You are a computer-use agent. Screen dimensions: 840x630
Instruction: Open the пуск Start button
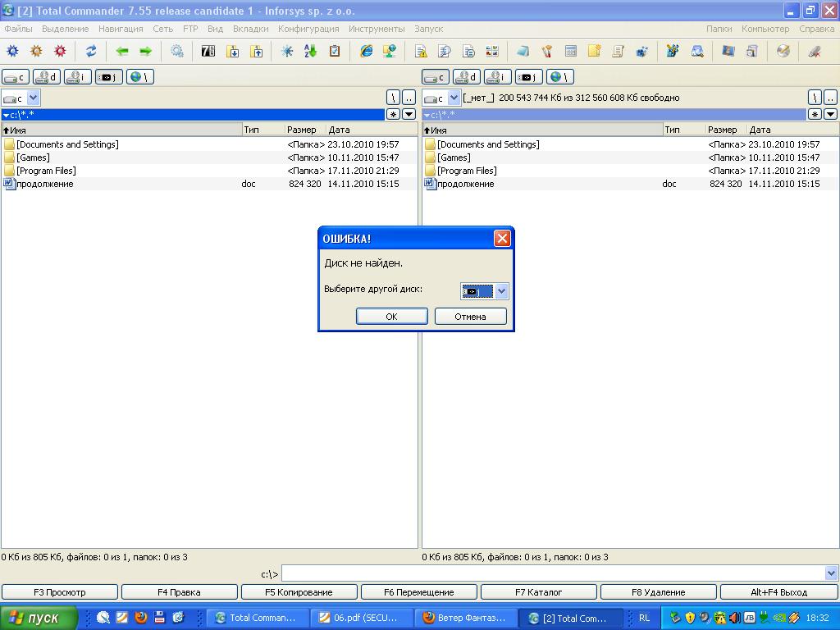pyautogui.click(x=39, y=618)
